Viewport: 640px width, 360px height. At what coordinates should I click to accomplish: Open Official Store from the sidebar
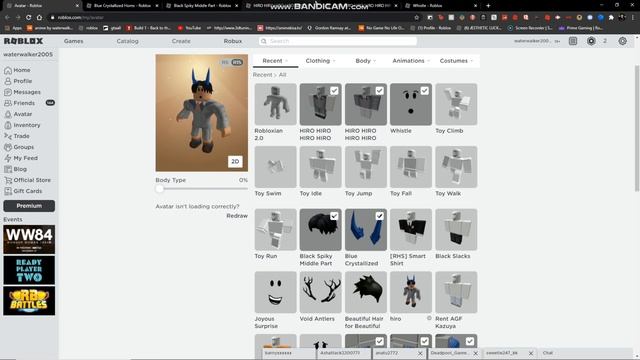pyautogui.click(x=27, y=180)
